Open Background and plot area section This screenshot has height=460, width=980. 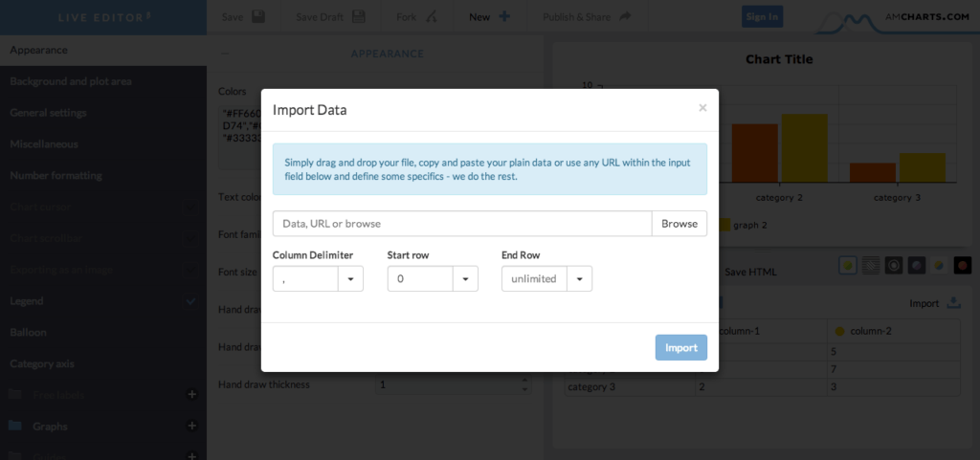(103, 81)
